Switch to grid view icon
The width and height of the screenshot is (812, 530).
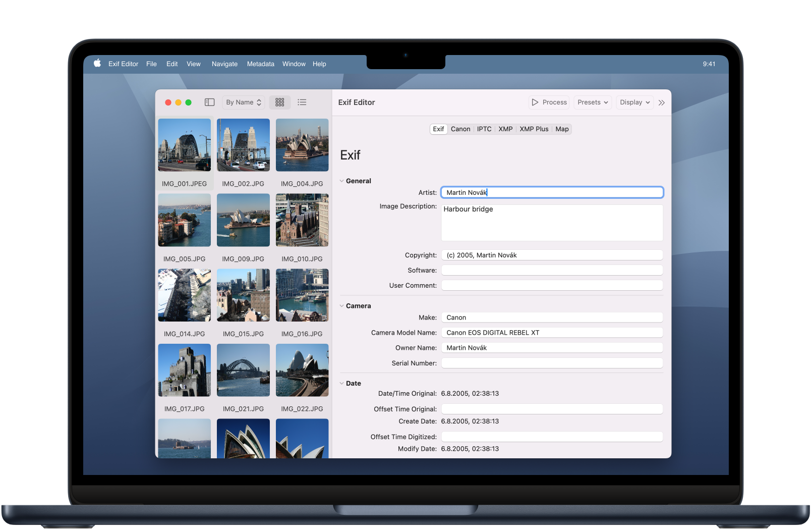click(x=279, y=102)
